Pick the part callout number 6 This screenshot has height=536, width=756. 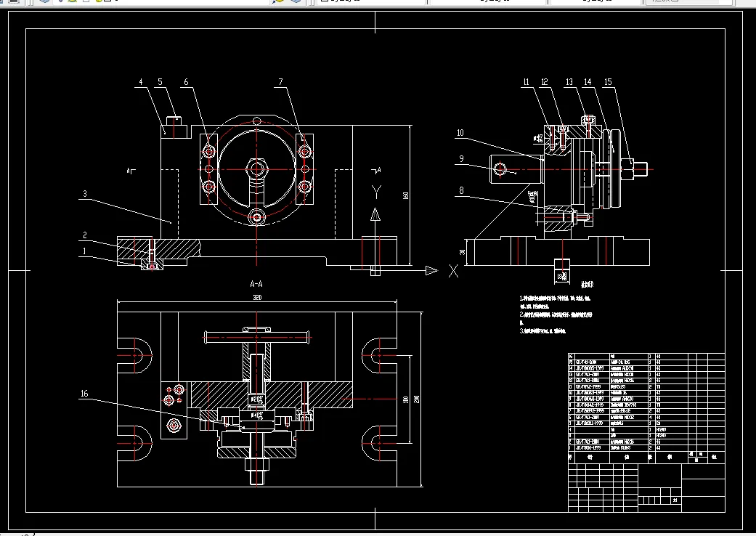[x=186, y=82]
